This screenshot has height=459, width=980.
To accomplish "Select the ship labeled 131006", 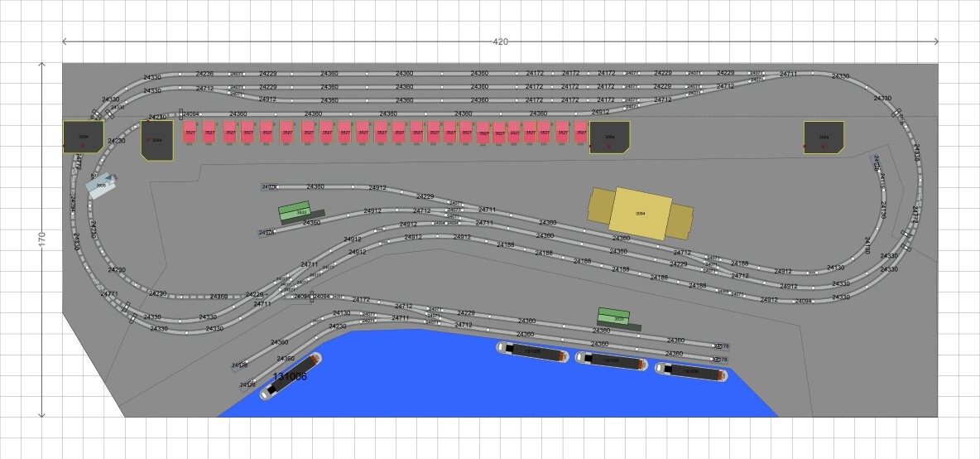I will pyautogui.click(x=291, y=377).
